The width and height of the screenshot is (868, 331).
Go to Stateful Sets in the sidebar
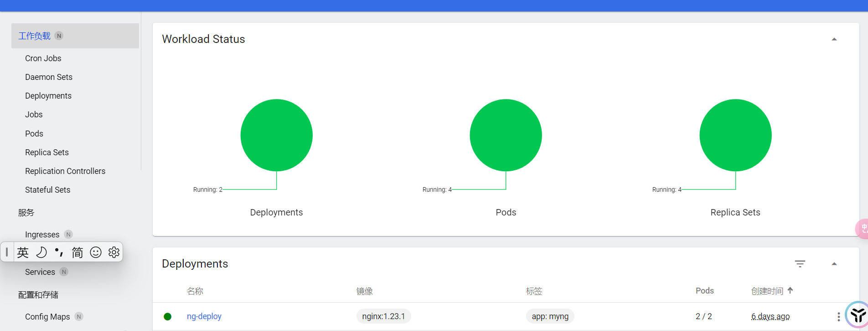pos(47,190)
